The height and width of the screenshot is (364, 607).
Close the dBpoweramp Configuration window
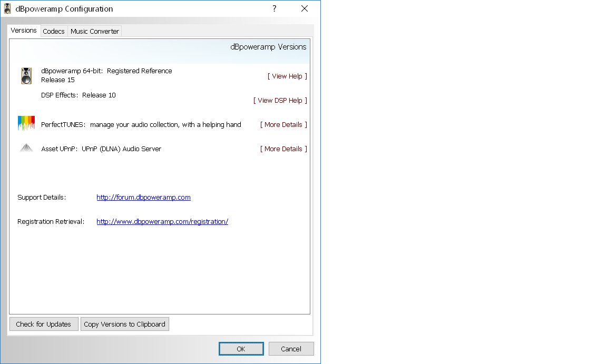click(x=305, y=8)
